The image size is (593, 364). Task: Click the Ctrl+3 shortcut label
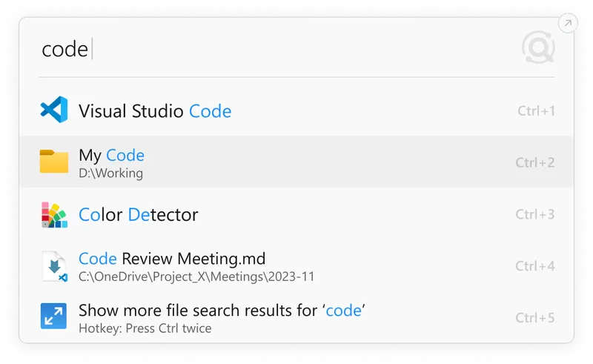coord(535,214)
